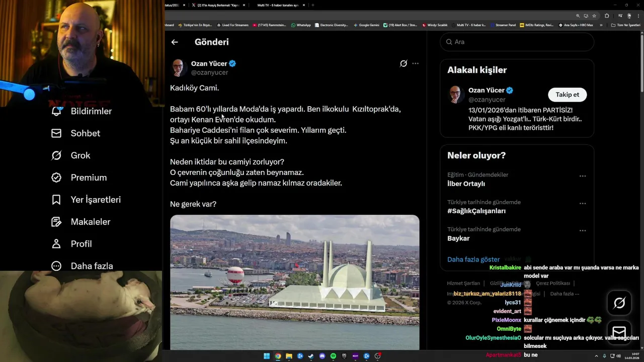Open the Tüm Yer İşaretleri bookmarks folder
The width and height of the screenshot is (644, 362).
point(625,25)
